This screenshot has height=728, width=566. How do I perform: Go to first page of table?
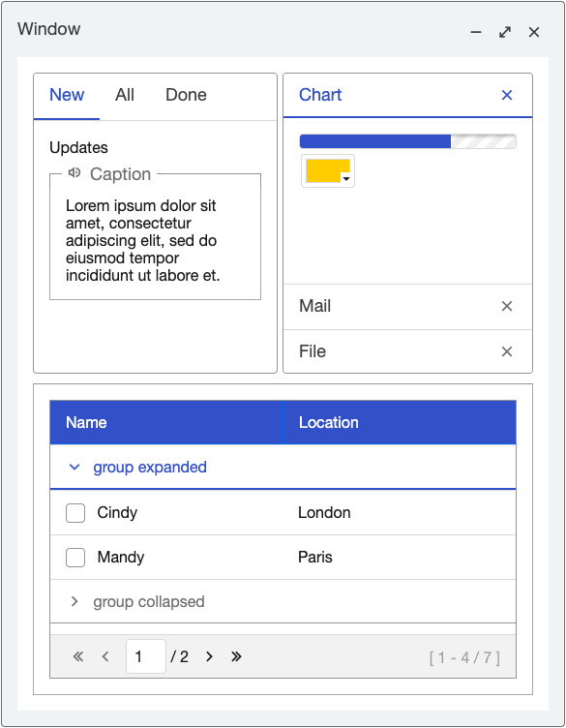pyautogui.click(x=78, y=656)
